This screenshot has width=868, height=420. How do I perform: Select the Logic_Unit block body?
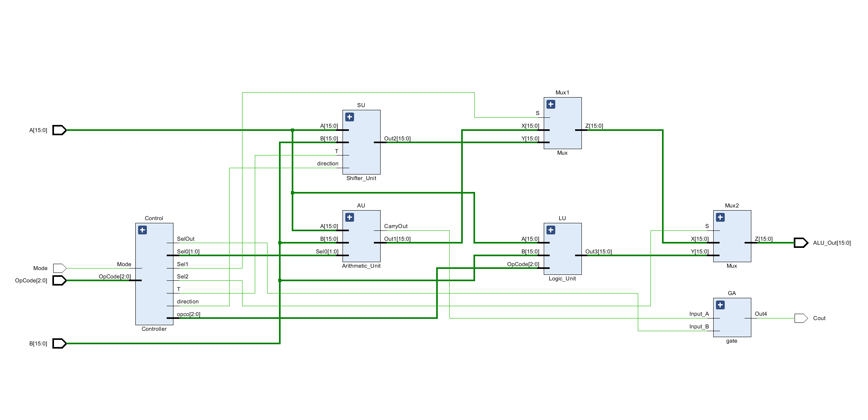(x=562, y=249)
